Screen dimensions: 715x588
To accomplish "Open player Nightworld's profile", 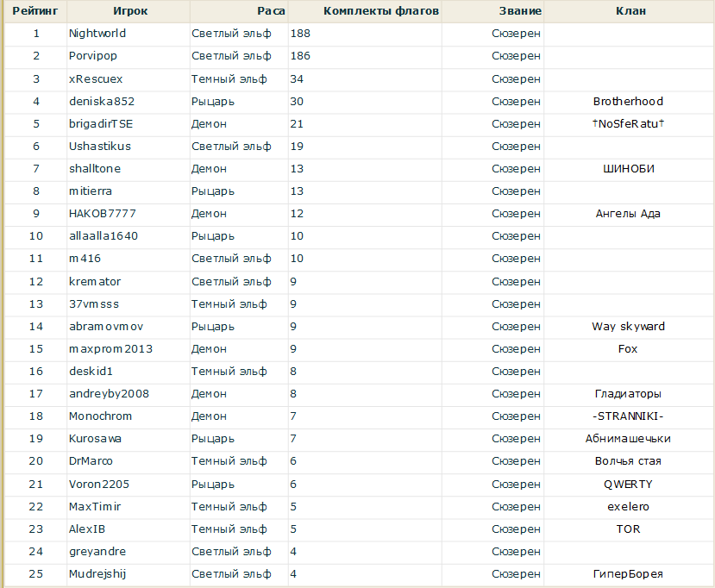I will pos(97,34).
